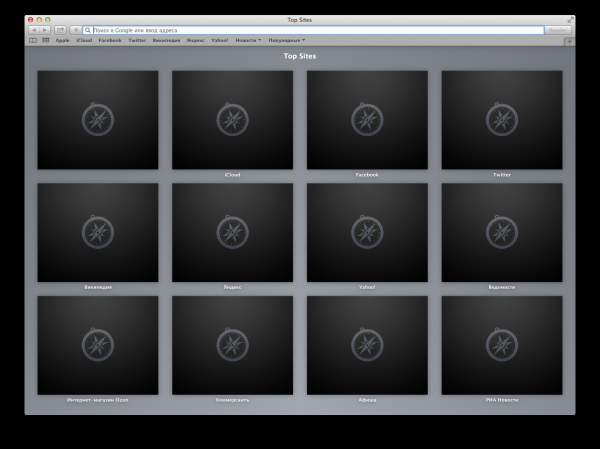The height and width of the screenshot is (449, 600).
Task: Open a new tab with the plus button
Action: click(569, 41)
